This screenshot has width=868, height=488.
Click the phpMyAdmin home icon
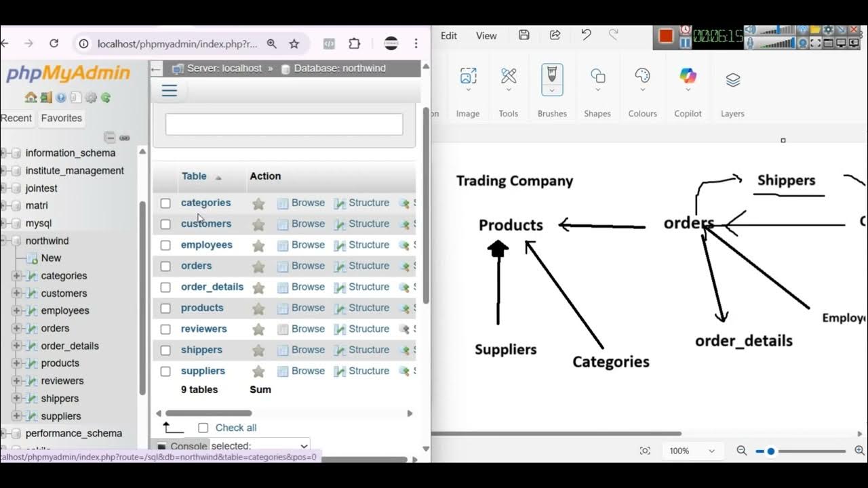(31, 98)
